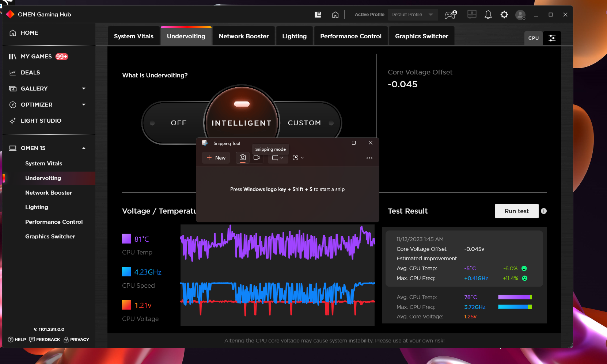Select Lighting in sidebar

(x=37, y=207)
